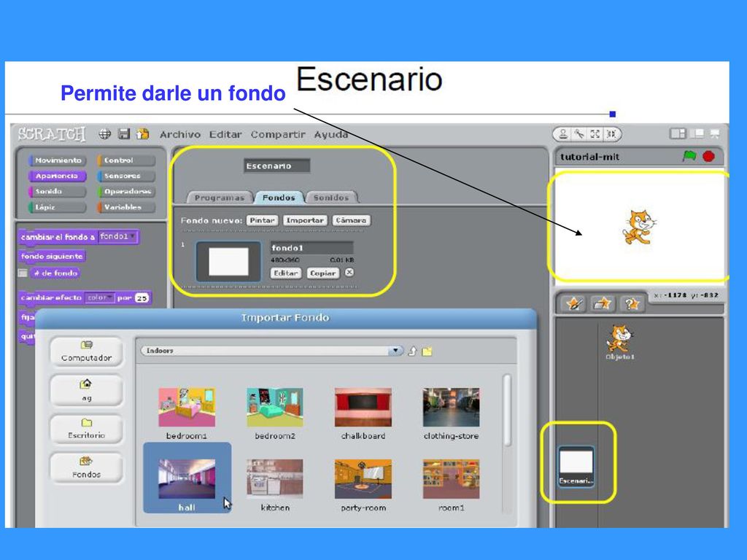Image resolution: width=747 pixels, height=560 pixels.
Task: Save project with the floppy disk icon
Action: (124, 134)
